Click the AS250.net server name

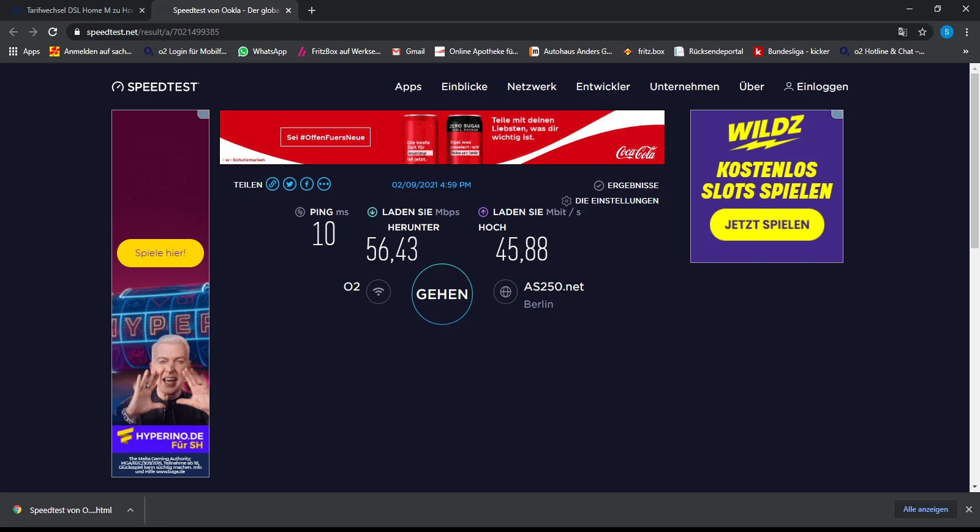[x=554, y=286]
